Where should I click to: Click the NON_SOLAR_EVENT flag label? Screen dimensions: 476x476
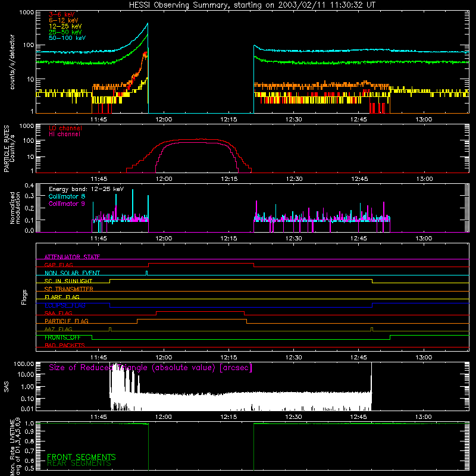72,273
